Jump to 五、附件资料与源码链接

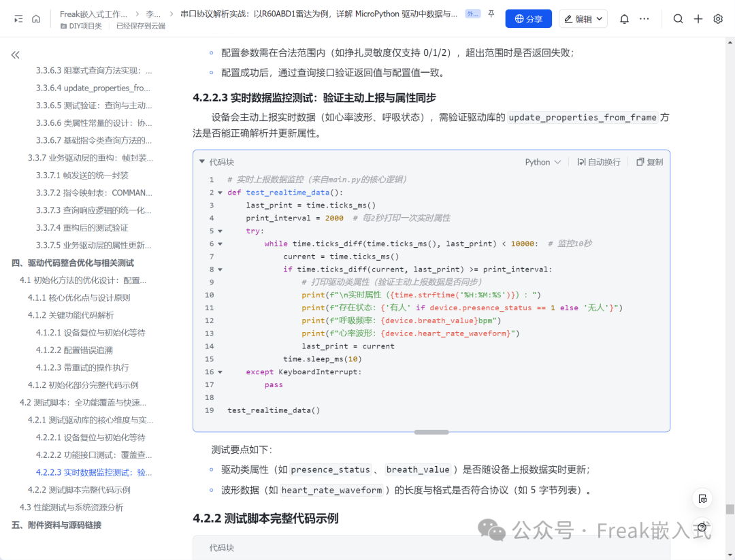56,525
